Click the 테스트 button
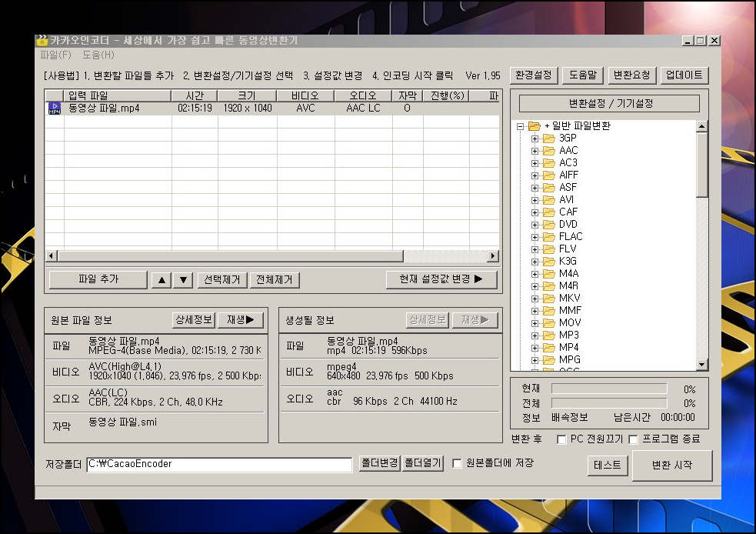The height and width of the screenshot is (534, 756). (608, 466)
